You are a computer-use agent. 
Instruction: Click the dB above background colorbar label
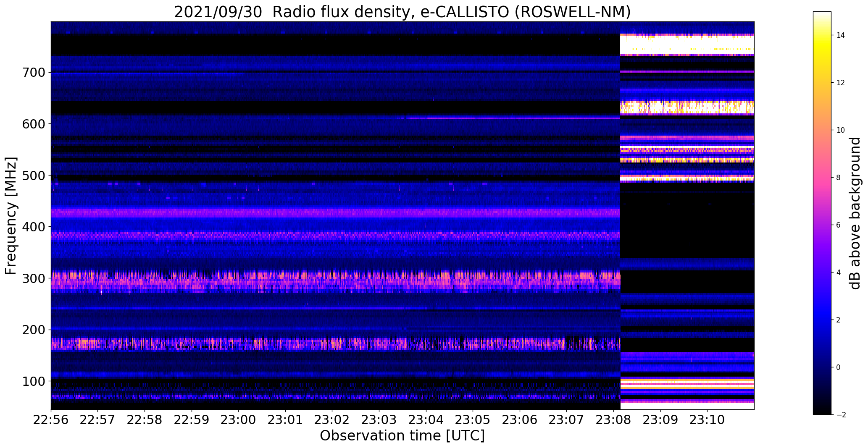(x=855, y=213)
